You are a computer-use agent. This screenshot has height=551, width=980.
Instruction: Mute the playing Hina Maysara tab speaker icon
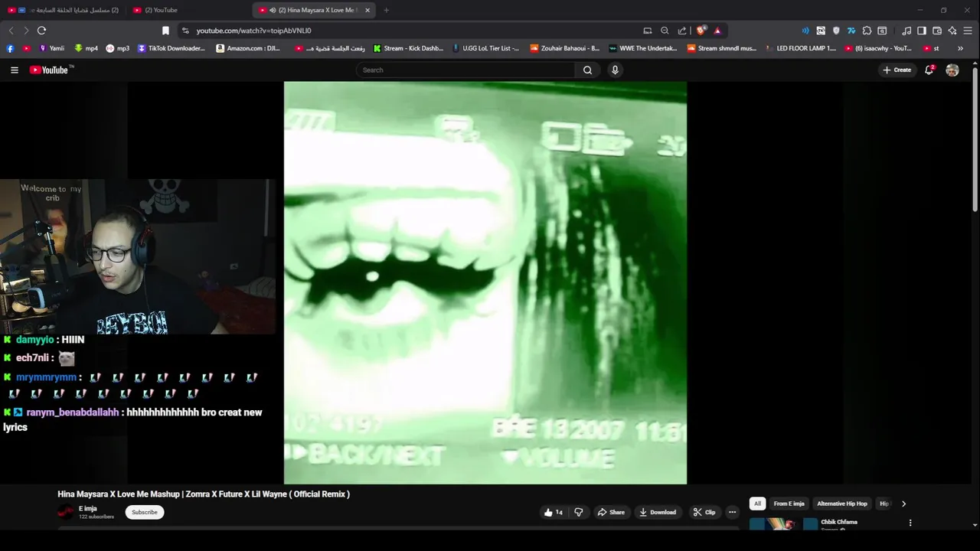[273, 10]
